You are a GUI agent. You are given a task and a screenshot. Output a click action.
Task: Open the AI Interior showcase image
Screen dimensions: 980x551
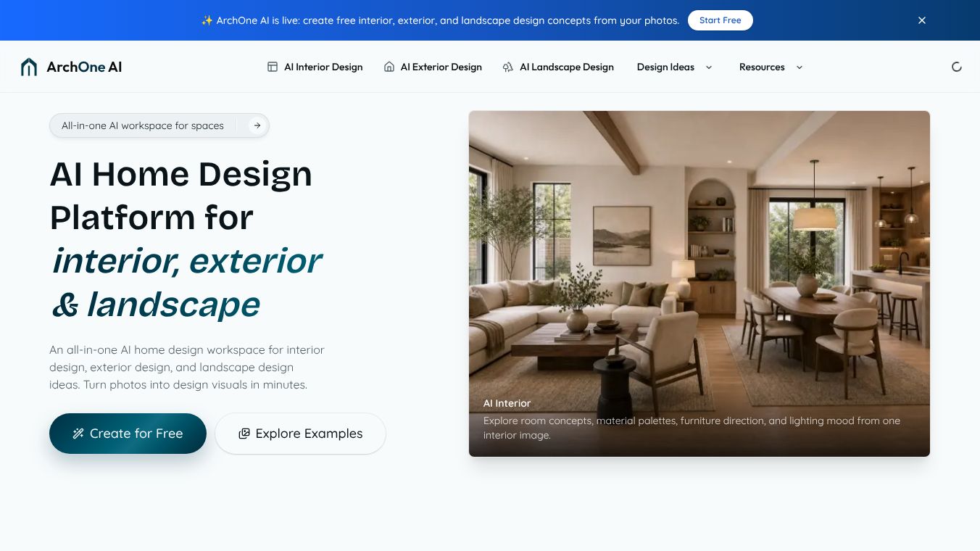coord(699,283)
